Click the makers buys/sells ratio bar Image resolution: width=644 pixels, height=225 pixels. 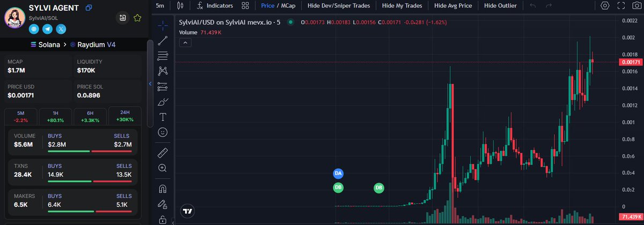click(90, 212)
